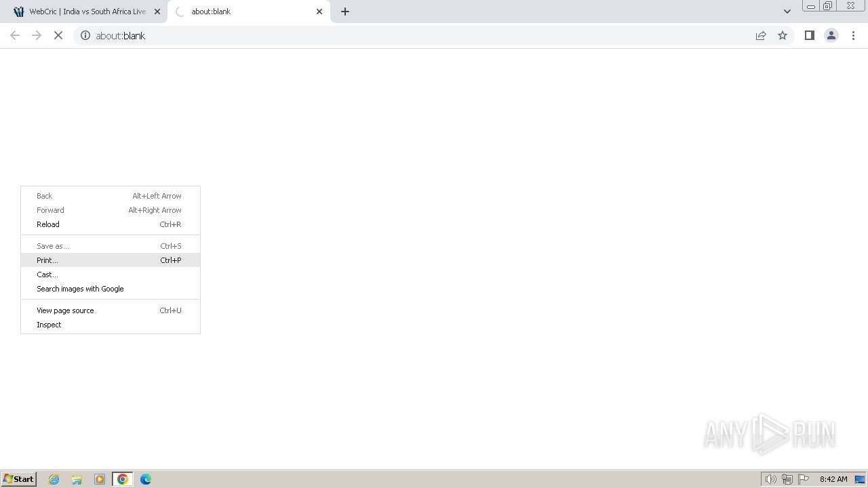
Task: Open Chrome three-dot menu
Action: pos(853,35)
